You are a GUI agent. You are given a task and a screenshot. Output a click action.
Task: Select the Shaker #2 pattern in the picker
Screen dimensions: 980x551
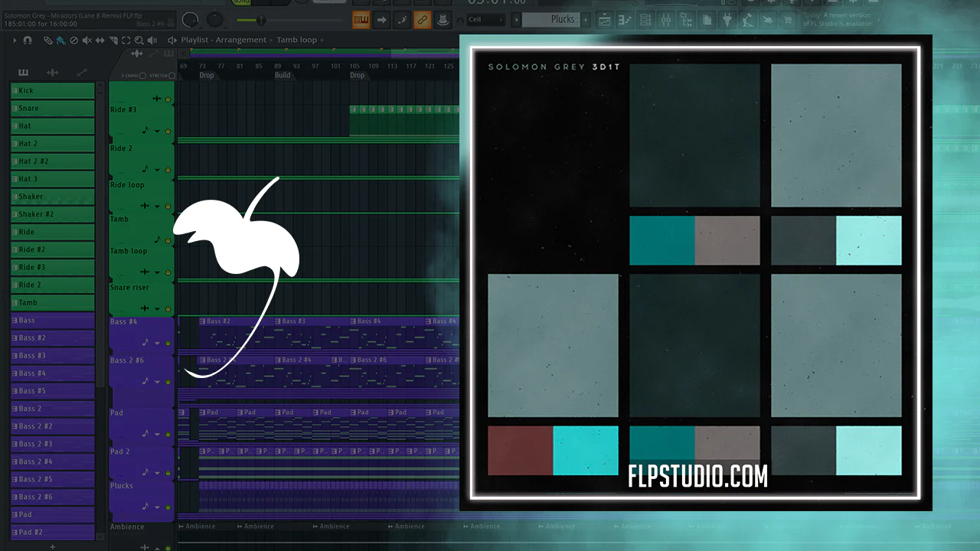[x=53, y=214]
